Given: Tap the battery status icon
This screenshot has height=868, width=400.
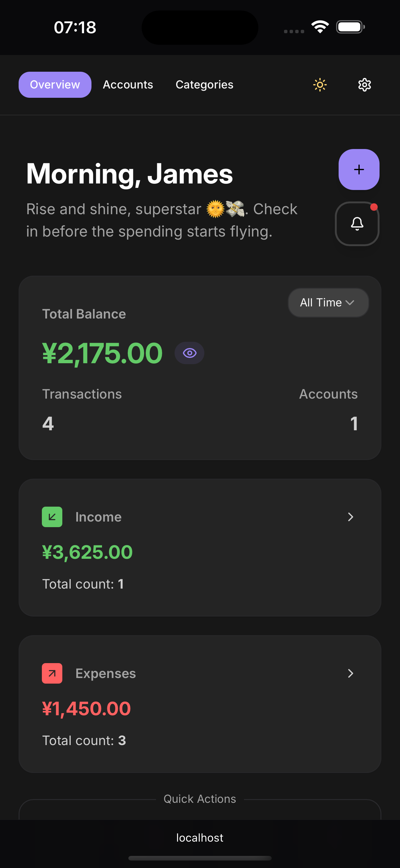Looking at the screenshot, I should (350, 27).
